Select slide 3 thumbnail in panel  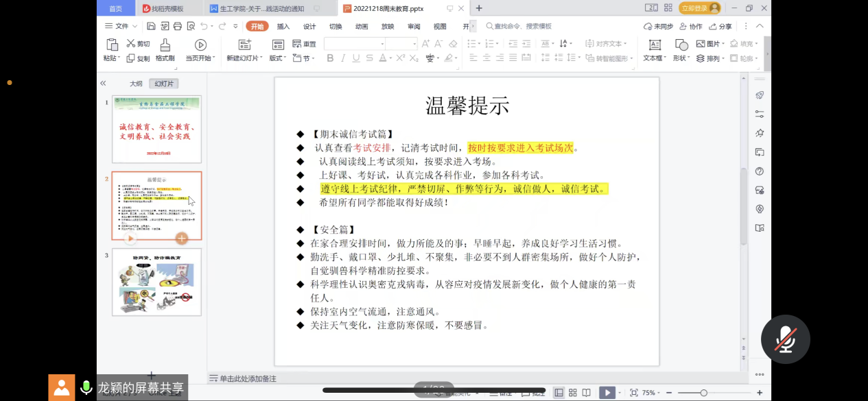point(156,282)
